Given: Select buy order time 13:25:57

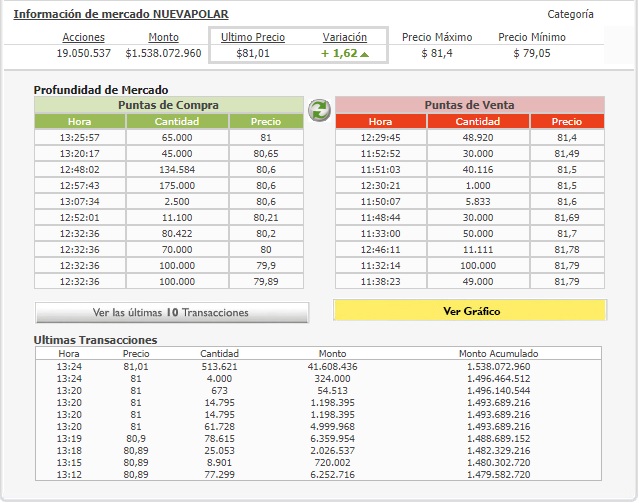Looking at the screenshot, I should [x=79, y=138].
